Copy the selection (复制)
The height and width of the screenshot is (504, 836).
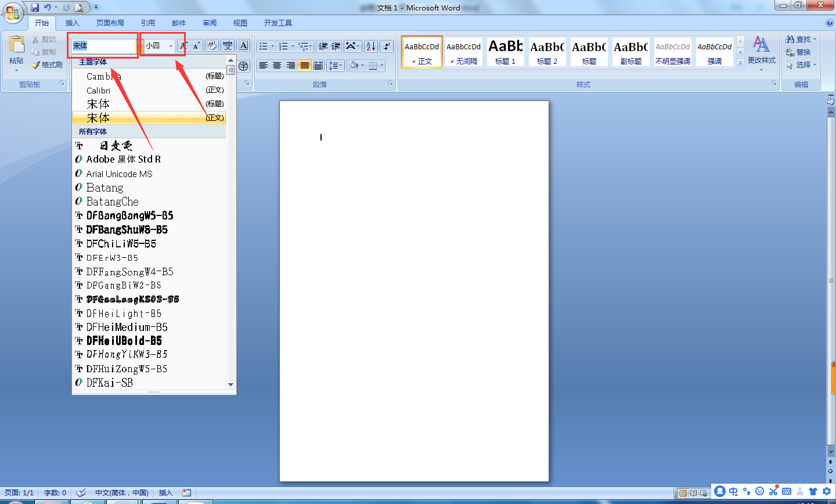pyautogui.click(x=44, y=52)
